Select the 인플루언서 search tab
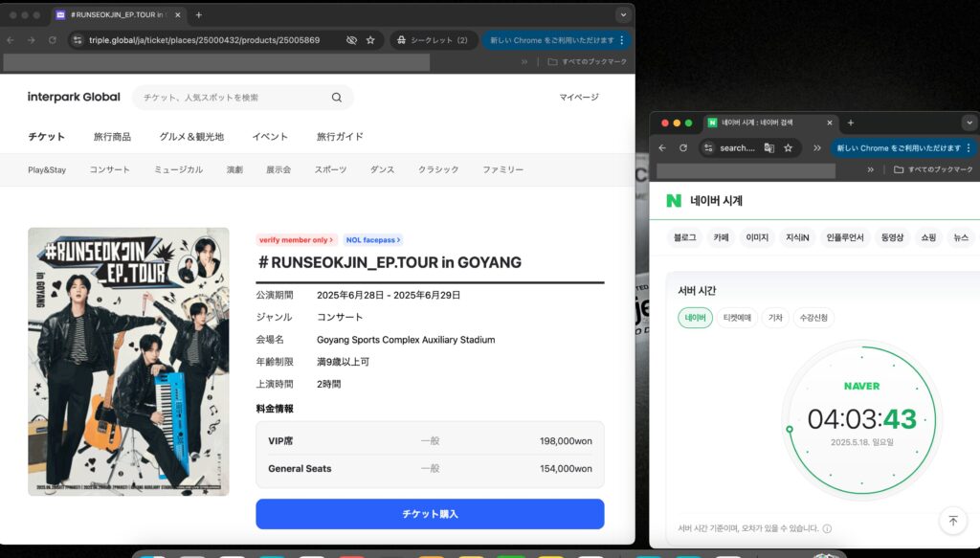The image size is (980, 558). click(x=844, y=237)
